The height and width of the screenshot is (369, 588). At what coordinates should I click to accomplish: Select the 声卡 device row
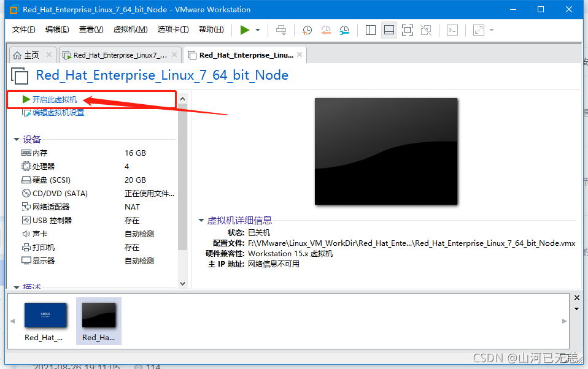(98, 234)
